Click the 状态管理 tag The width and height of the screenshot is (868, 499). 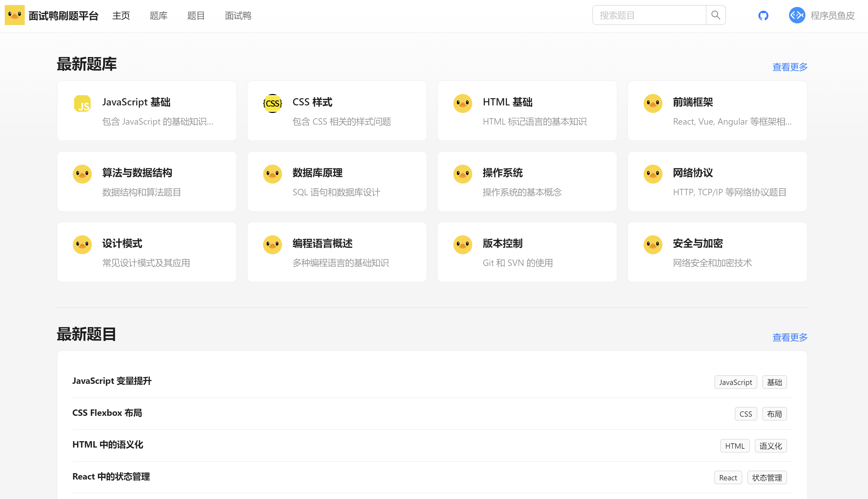click(767, 478)
